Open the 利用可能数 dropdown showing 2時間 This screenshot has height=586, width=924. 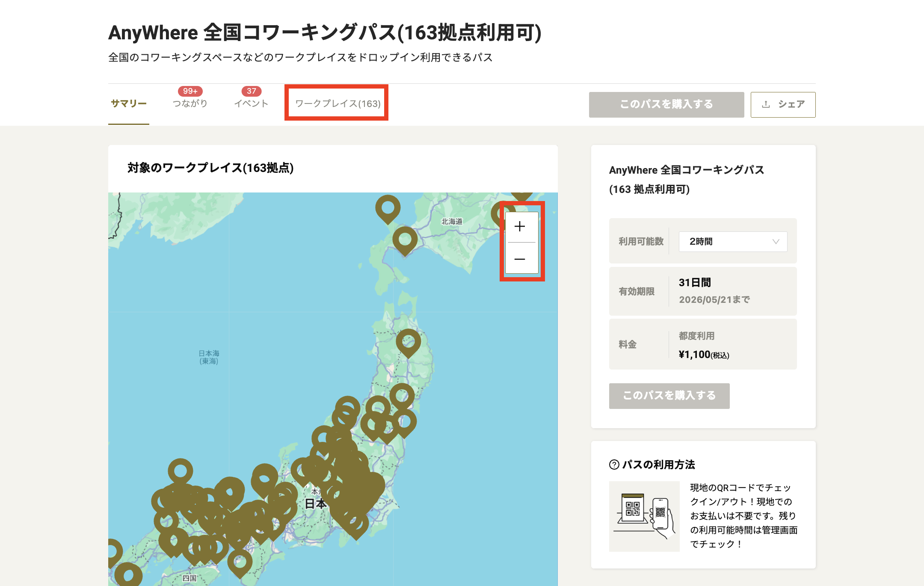click(x=733, y=242)
